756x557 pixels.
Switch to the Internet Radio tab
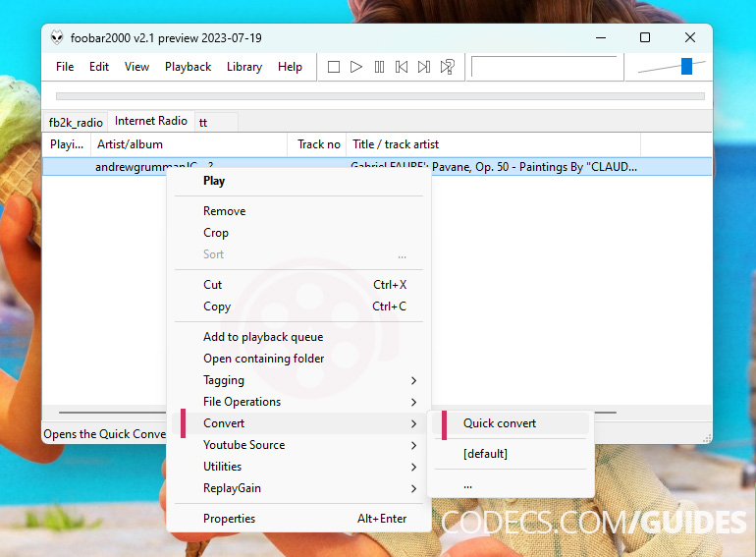pyautogui.click(x=151, y=121)
